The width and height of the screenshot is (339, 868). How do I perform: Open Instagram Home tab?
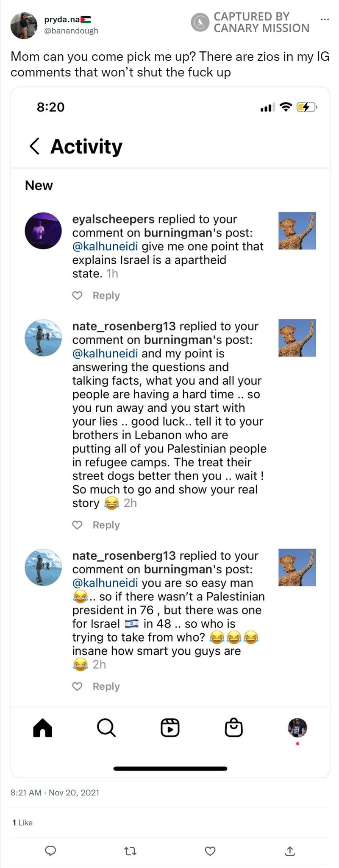[x=43, y=728]
